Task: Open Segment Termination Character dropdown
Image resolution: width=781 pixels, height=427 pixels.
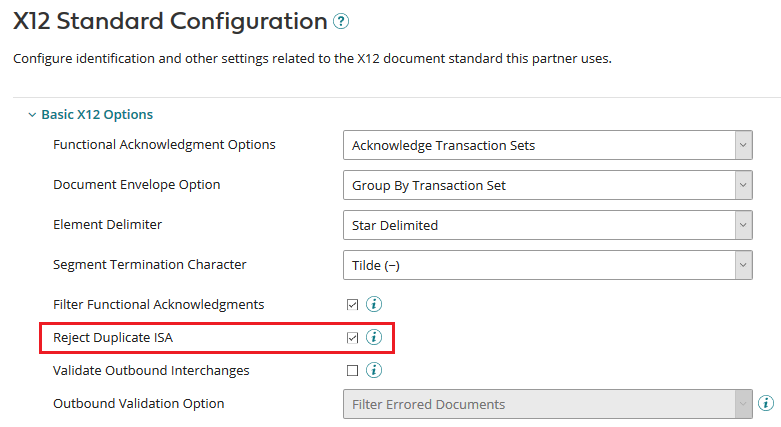Action: [x=547, y=265]
